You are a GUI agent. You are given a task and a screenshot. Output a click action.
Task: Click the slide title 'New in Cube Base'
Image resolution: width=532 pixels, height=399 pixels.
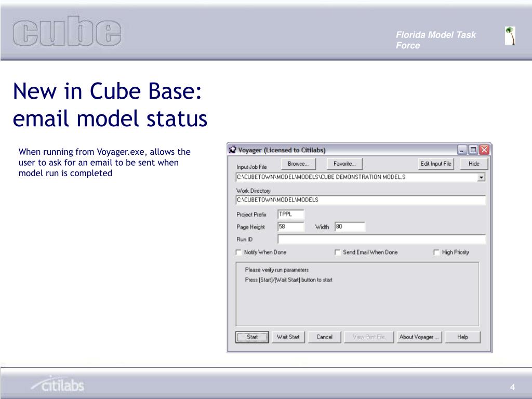(x=107, y=91)
